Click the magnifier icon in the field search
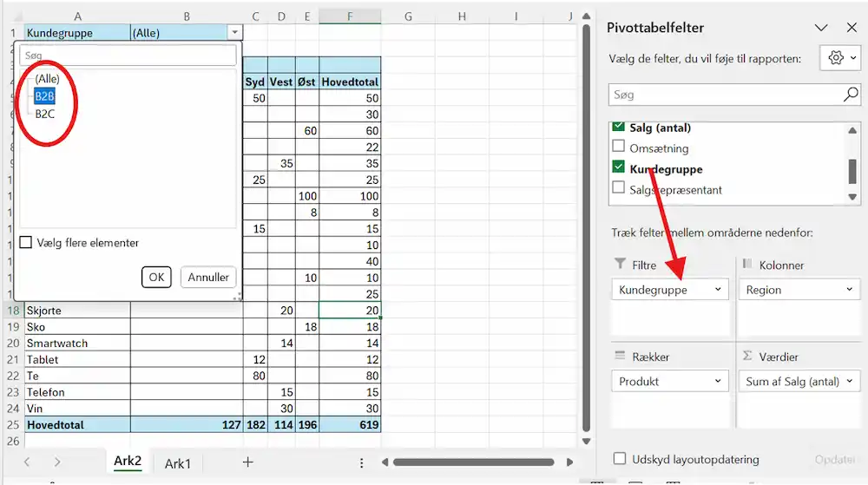868x485 pixels. 851,94
